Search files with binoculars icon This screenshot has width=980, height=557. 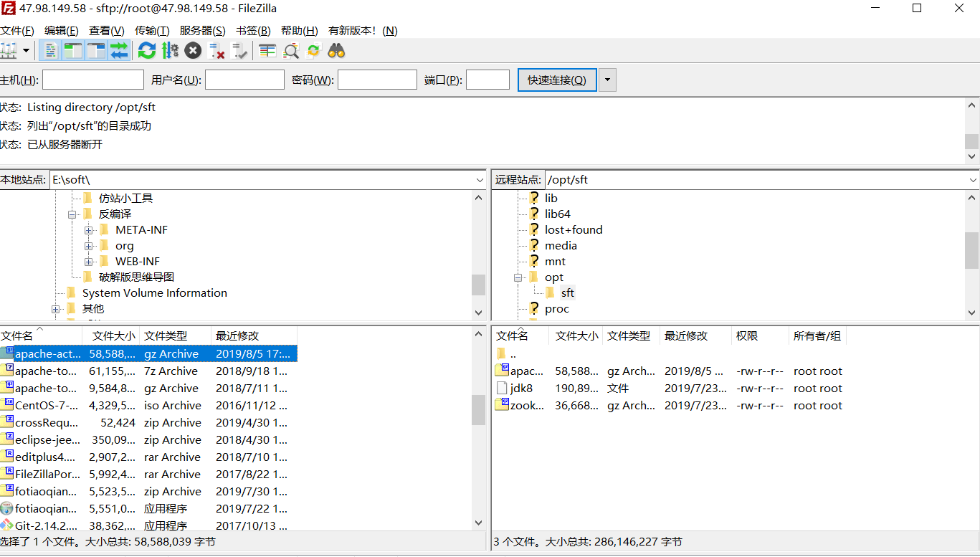pyautogui.click(x=336, y=51)
